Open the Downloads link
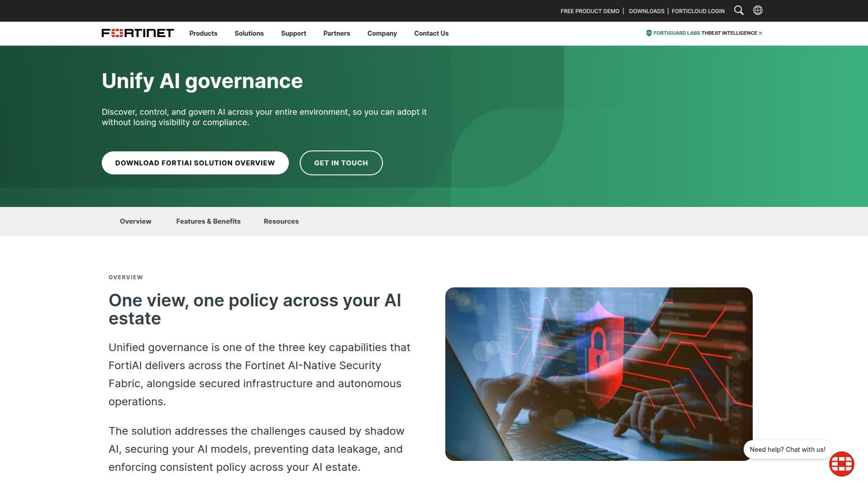Screen dimensions: 868x488 tap(646, 11)
